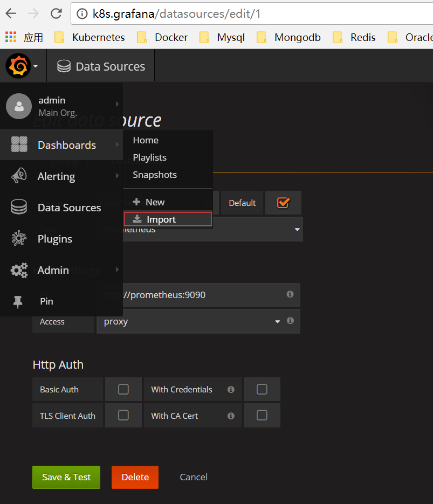The width and height of the screenshot is (433, 504).
Task: Enable the TLS Client Auth checkbox
Action: point(123,415)
